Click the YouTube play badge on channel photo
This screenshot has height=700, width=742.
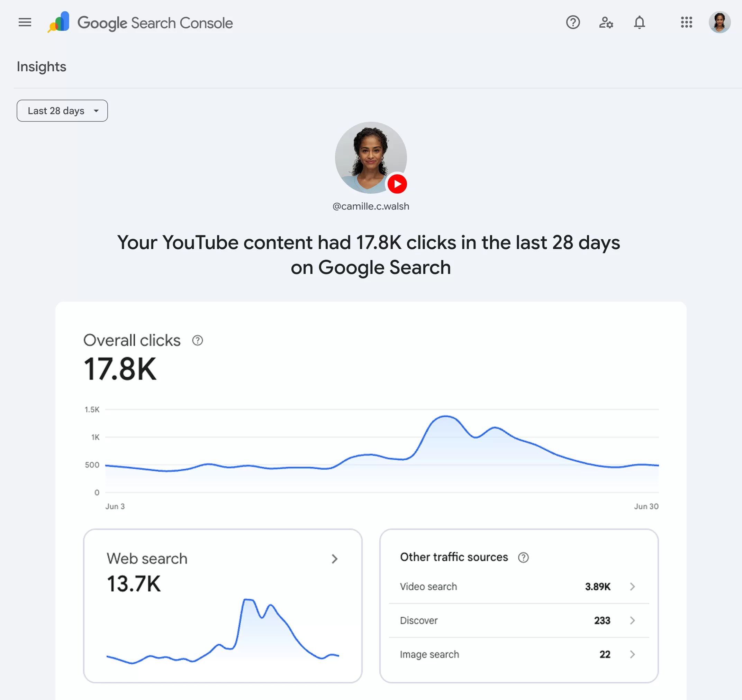397,184
